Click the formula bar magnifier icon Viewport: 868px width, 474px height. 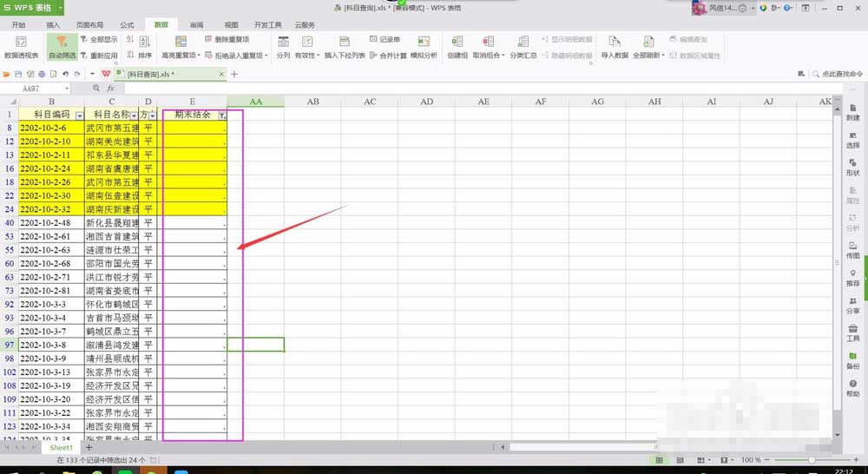click(x=96, y=89)
